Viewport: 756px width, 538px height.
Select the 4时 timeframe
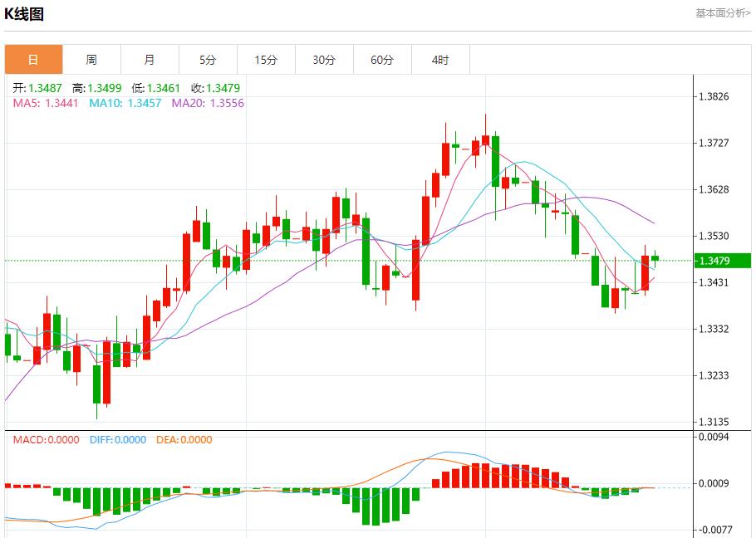coord(440,59)
